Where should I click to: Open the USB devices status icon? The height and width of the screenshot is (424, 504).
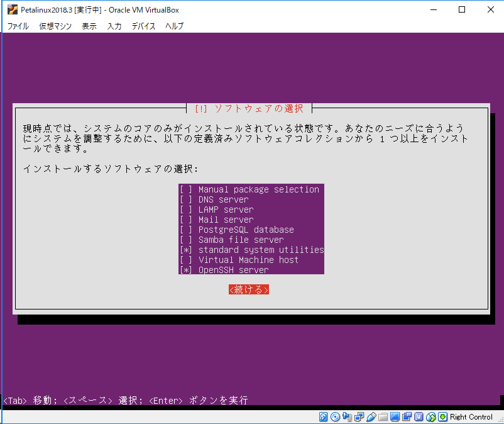point(371,416)
